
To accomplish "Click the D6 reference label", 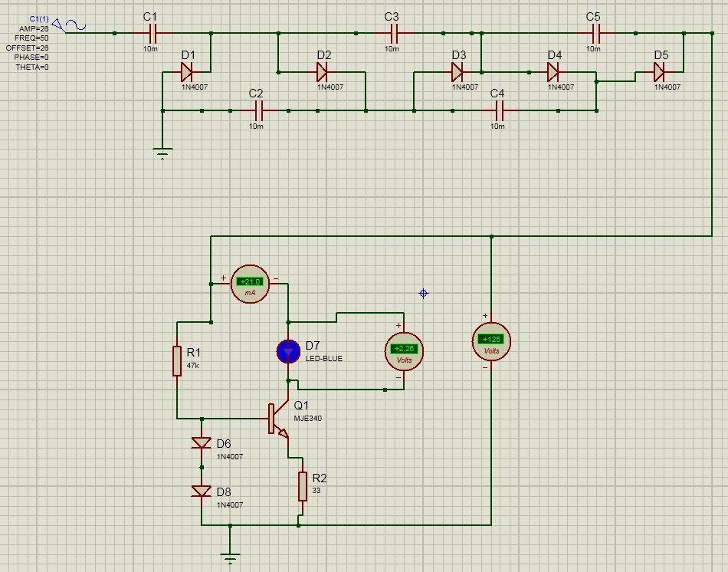I will coord(224,444).
